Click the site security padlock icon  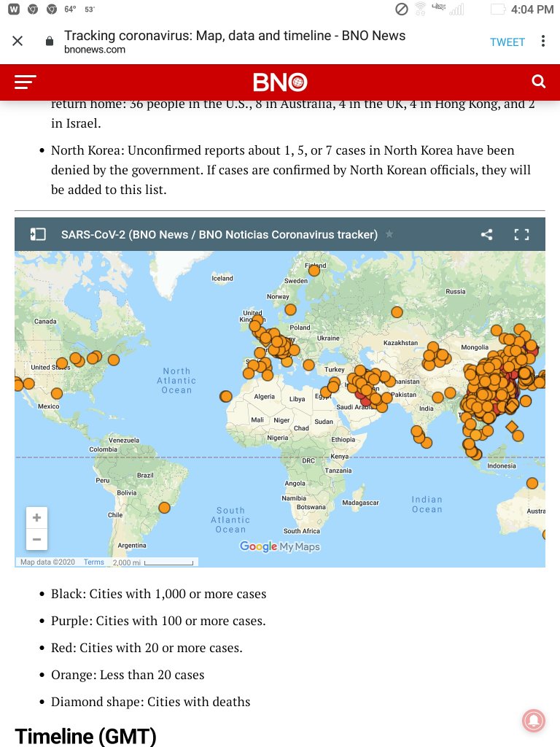click(50, 41)
